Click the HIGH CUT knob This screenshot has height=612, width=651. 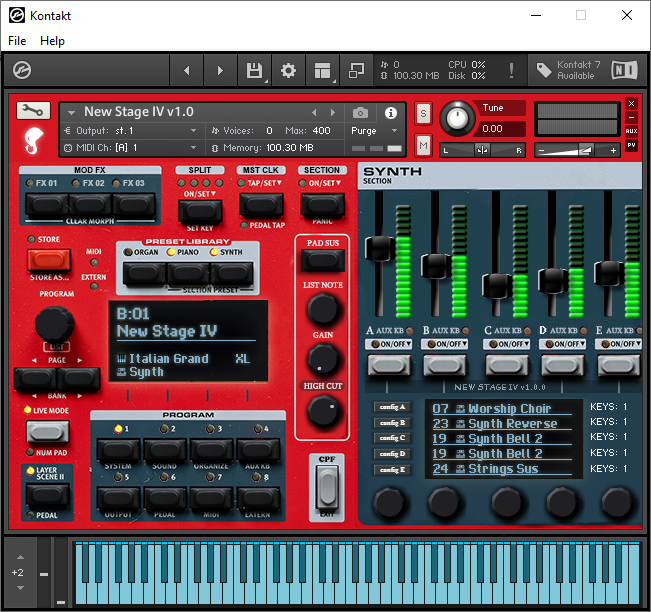coord(323,411)
